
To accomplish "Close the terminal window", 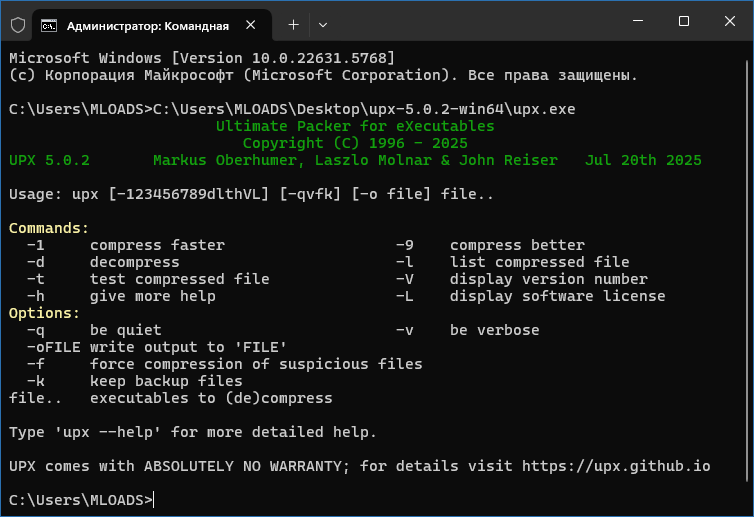I will (x=729, y=21).
